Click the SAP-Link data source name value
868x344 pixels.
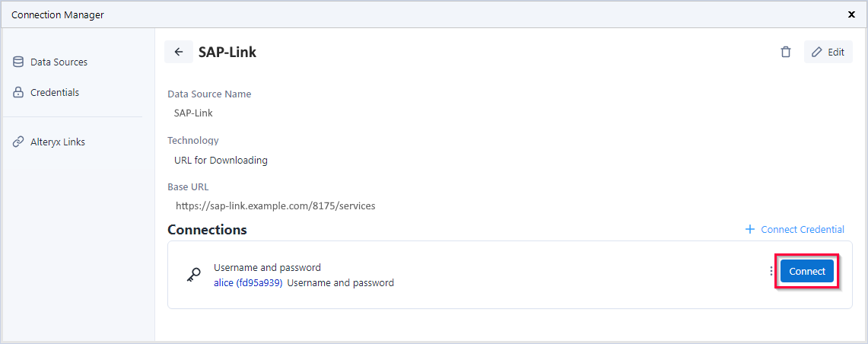coord(193,113)
